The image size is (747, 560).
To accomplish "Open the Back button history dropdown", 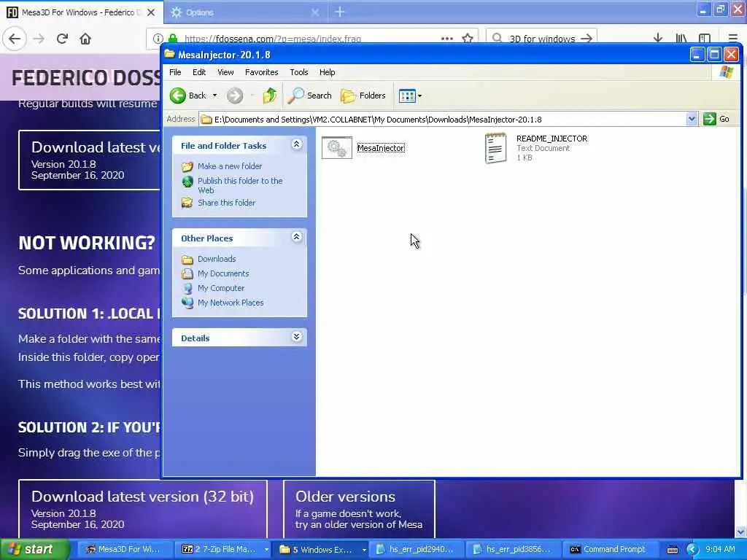I will tap(215, 96).
